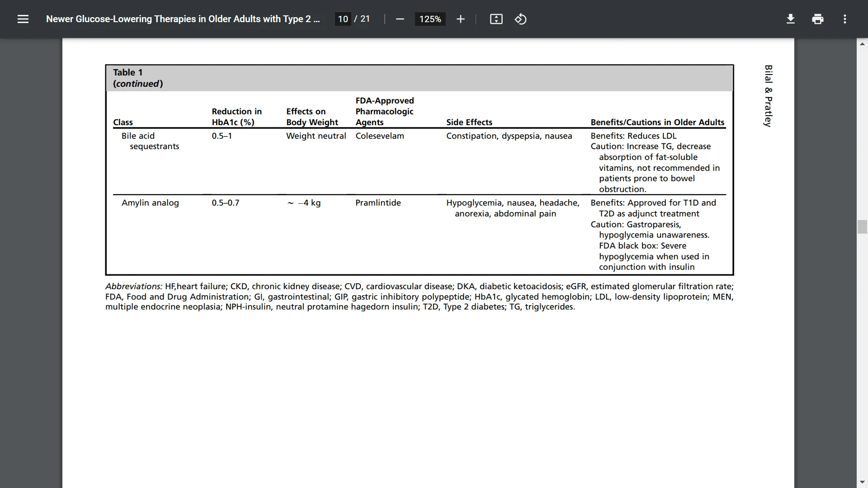Screen dimensions: 868x488
Task: Click the page number field showing 10
Action: [x=343, y=19]
